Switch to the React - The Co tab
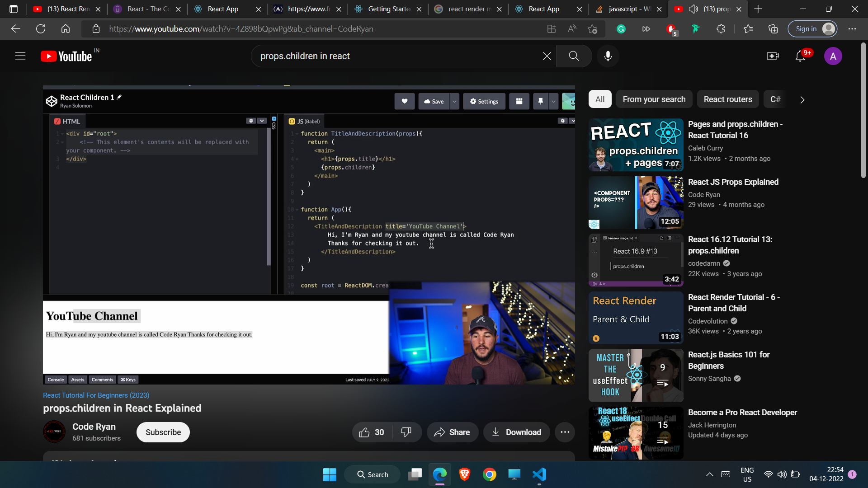The width and height of the screenshot is (868, 488). [147, 9]
